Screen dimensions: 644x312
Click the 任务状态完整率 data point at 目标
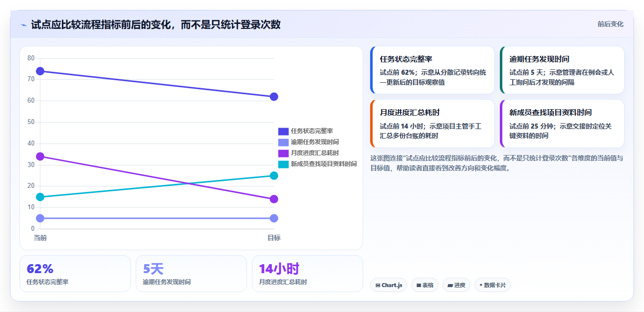(x=274, y=97)
